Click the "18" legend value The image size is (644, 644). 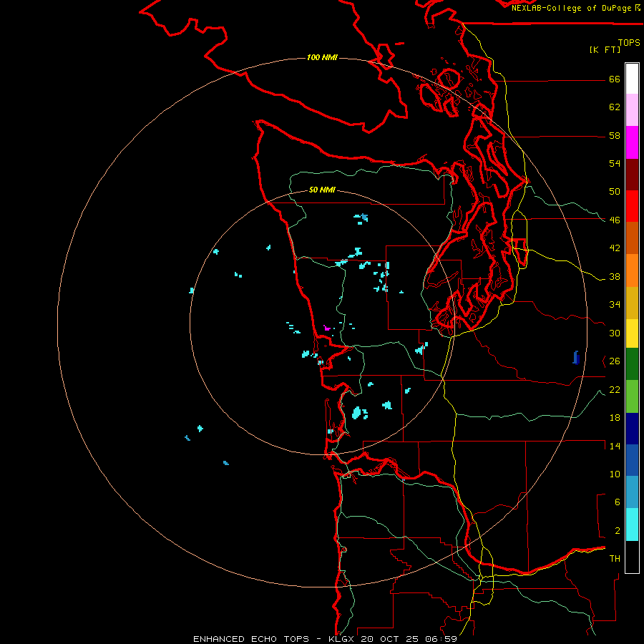click(x=615, y=418)
